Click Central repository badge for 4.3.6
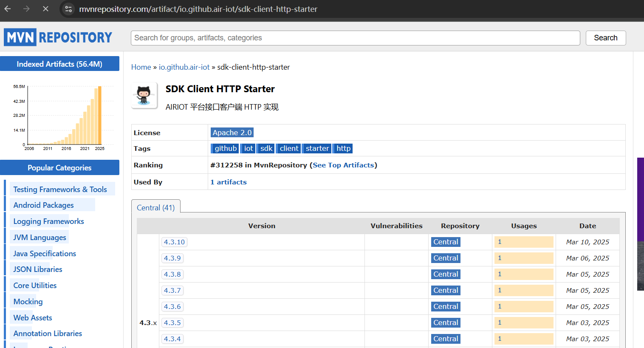This screenshot has height=348, width=644. 446,306
